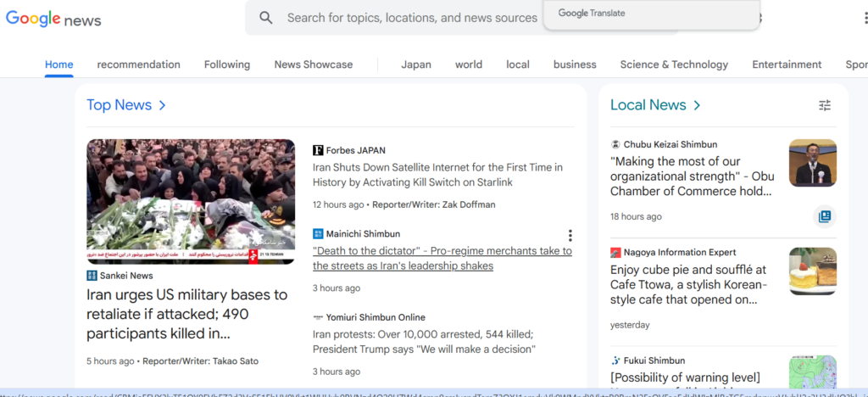Open local news customize sliders icon

(x=825, y=105)
